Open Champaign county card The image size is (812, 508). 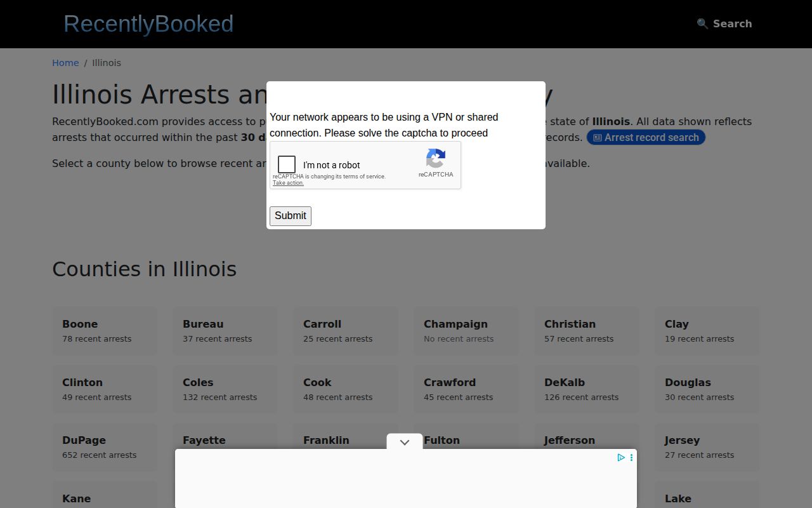point(466,331)
